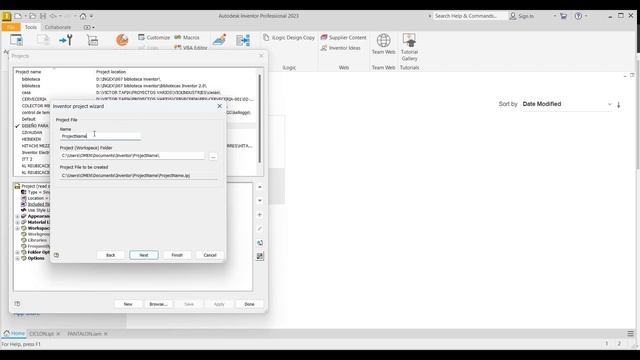Open the Sort by Date Modified dropdown
The image size is (640, 360).
pyautogui.click(x=567, y=104)
